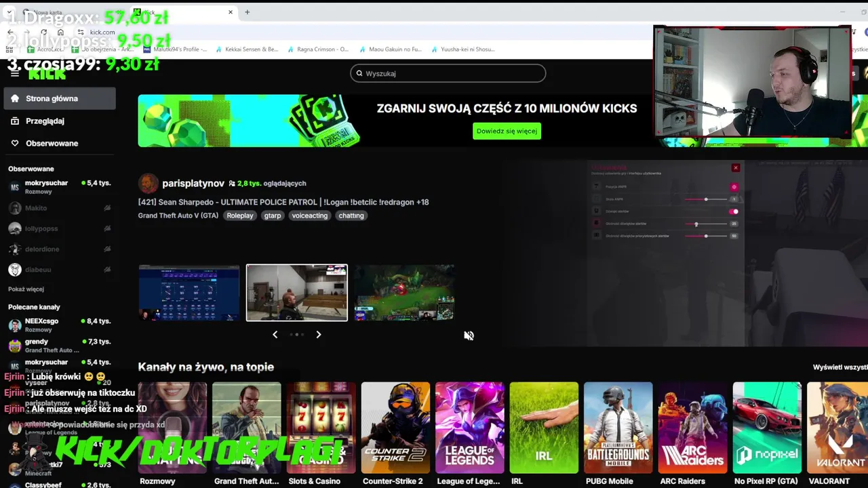This screenshot has width=868, height=488.
Task: Select the Kick browser tab
Action: pos(183,12)
